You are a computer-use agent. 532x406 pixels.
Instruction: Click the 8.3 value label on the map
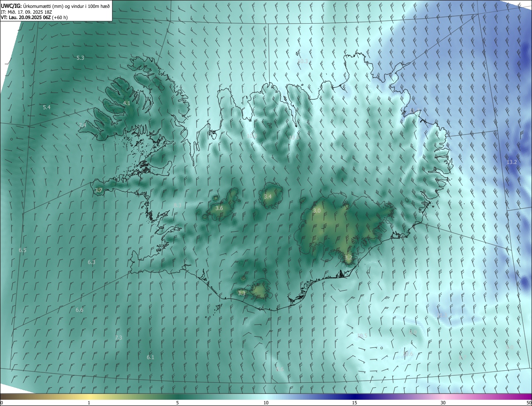pyautogui.click(x=177, y=205)
